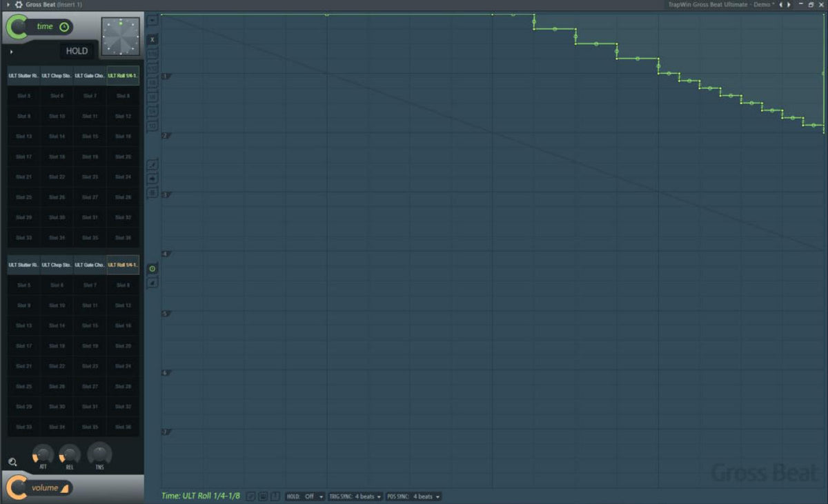828x504 pixels.
Task: Click the envelope point at curve start
Action: point(161,14)
